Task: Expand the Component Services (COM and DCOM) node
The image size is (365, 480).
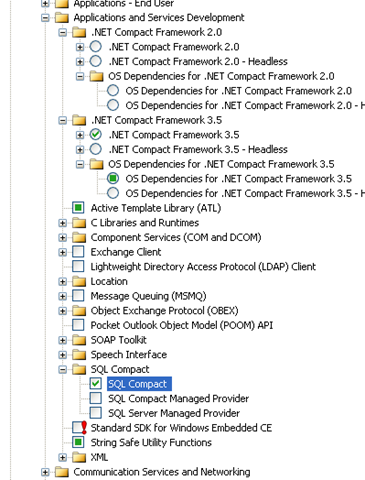Action: [x=62, y=237]
